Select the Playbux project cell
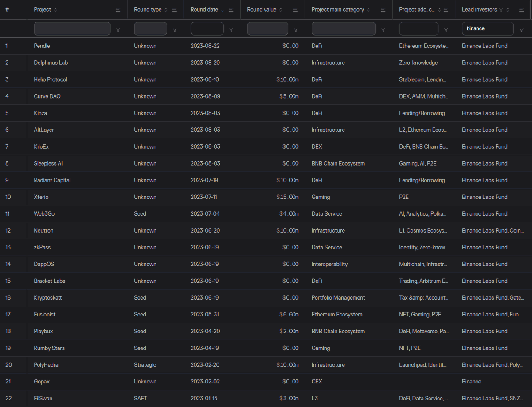Screen dimensions: 532x407 tap(77, 331)
